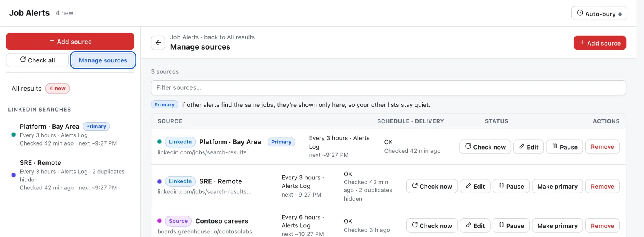644x237 pixels.
Task: Check now for Platform · Bay Area
Action: coord(485,147)
